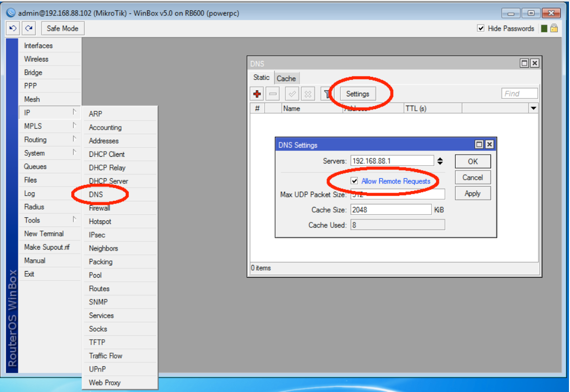Click the Safe Mode button
Image resolution: width=570 pixels, height=392 pixels.
[63, 28]
